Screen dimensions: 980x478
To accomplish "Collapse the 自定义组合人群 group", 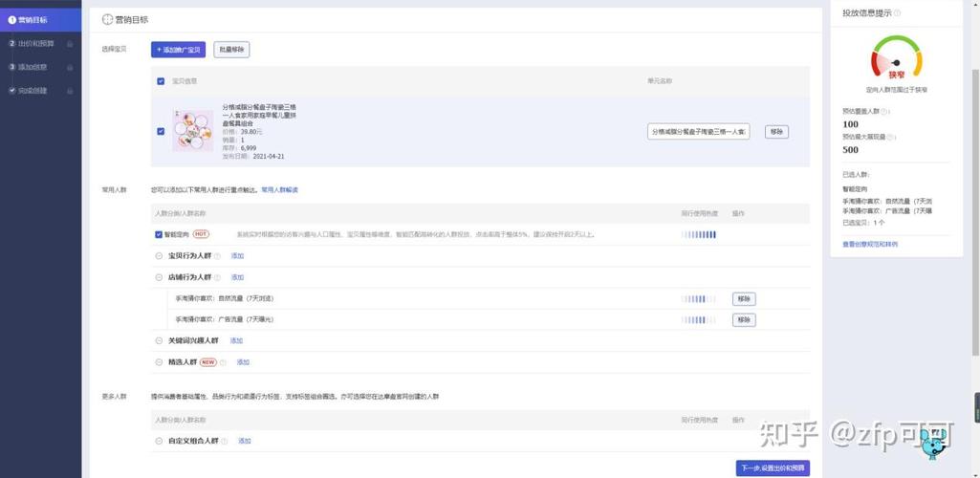I will [159, 441].
